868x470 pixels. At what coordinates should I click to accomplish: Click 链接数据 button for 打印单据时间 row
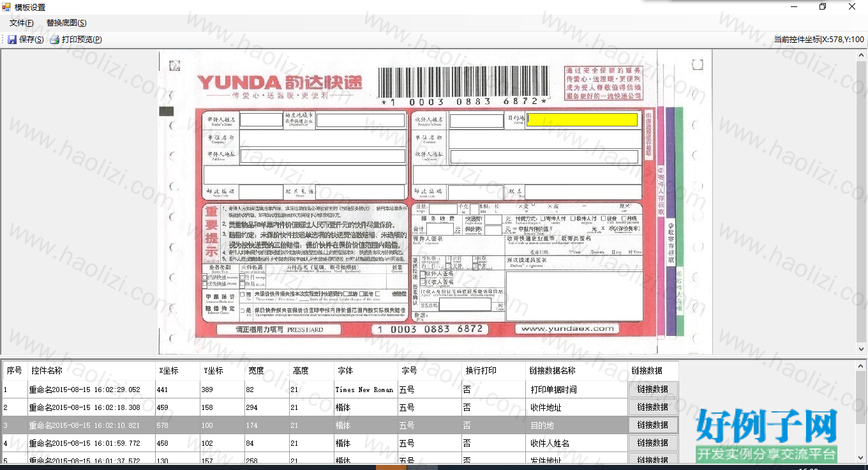(653, 390)
